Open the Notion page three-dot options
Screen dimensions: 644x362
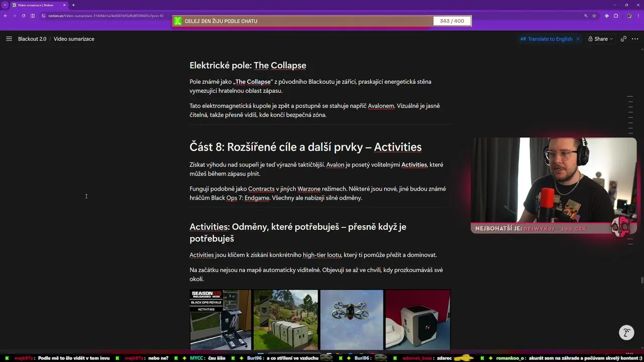[x=634, y=39]
